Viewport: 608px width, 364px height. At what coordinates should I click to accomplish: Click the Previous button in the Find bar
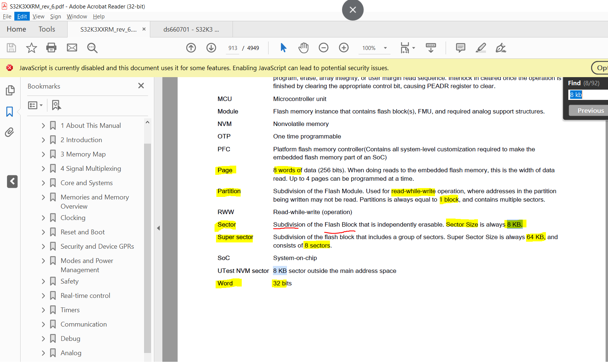point(590,110)
